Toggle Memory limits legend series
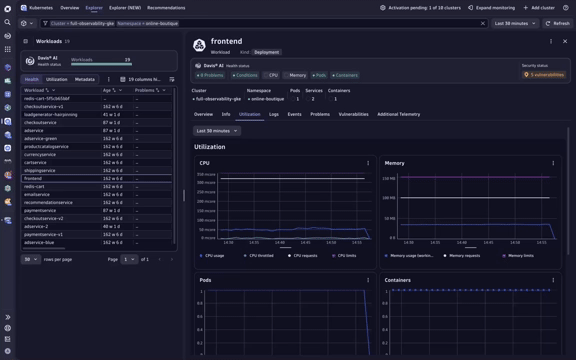 point(518,256)
